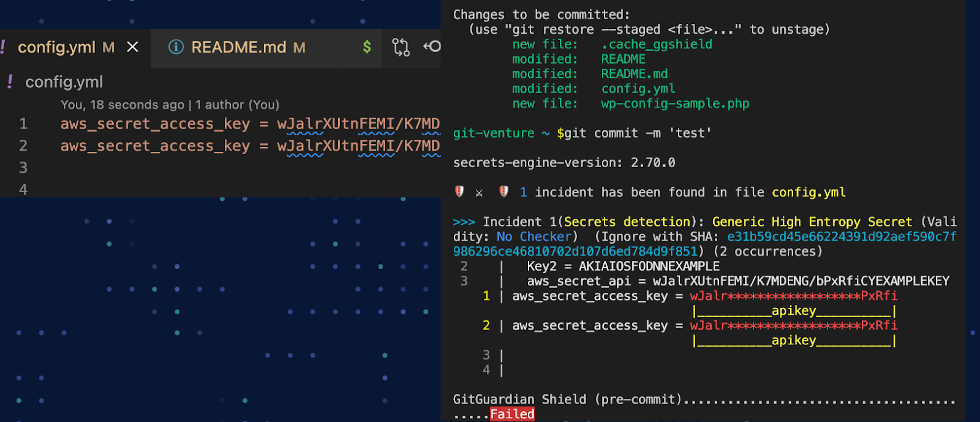980x422 pixels.
Task: Click the 'GitGuardian Shield (pre-commit)' text
Action: point(567,399)
